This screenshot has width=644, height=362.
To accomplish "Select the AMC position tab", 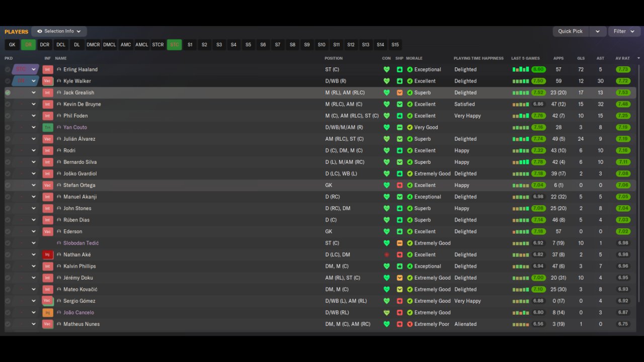I will pyautogui.click(x=126, y=45).
